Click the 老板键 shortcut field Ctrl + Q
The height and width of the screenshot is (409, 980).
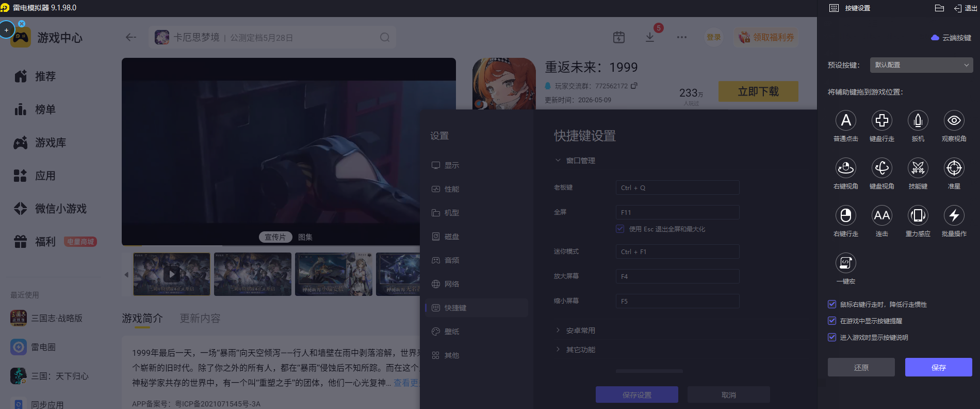pos(677,187)
